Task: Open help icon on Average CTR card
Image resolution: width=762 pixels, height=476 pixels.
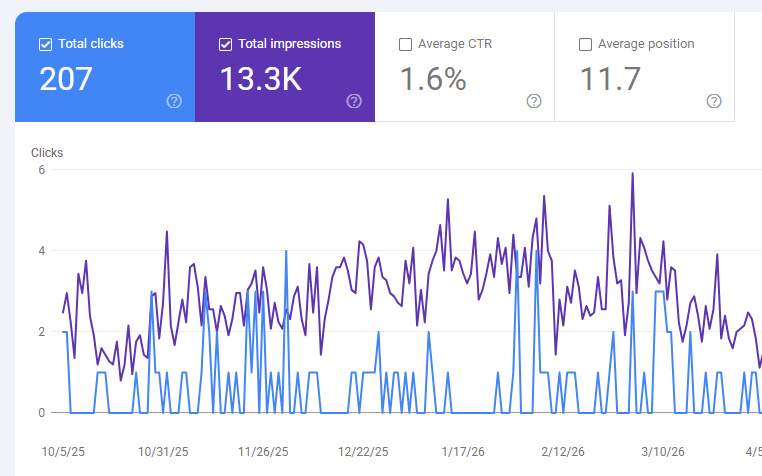Action: click(x=534, y=101)
